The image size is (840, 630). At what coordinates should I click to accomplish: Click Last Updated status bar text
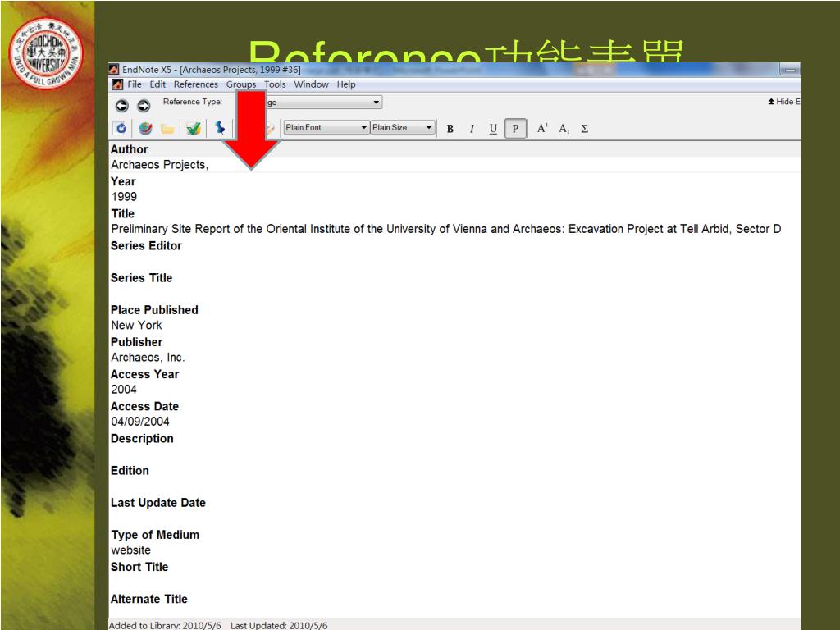279,625
